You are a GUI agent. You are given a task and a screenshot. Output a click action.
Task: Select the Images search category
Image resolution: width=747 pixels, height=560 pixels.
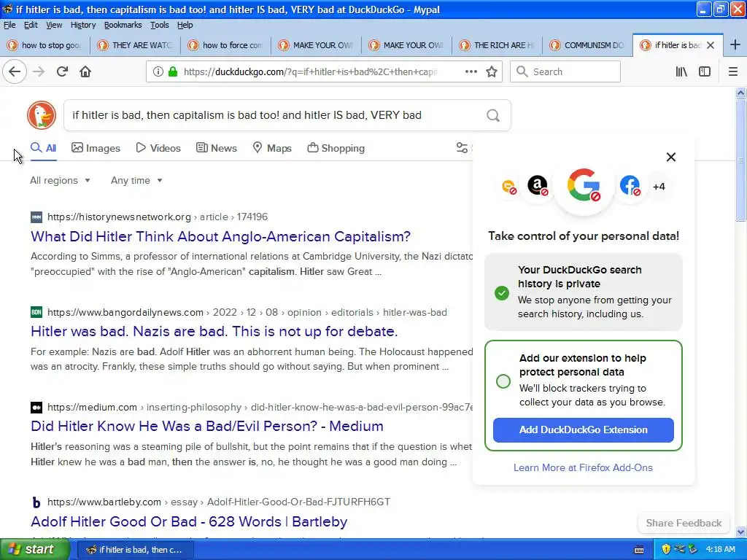click(96, 148)
